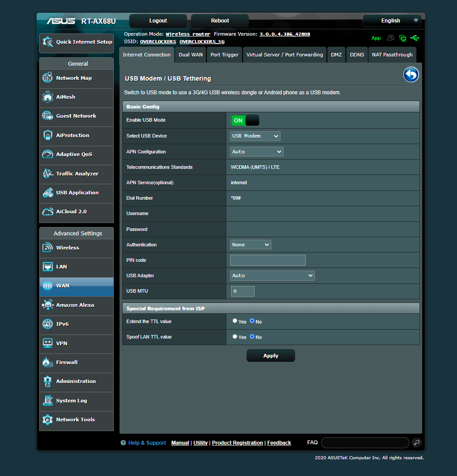The width and height of the screenshot is (457, 476).
Task: Open the Utility link
Action: coord(201,443)
